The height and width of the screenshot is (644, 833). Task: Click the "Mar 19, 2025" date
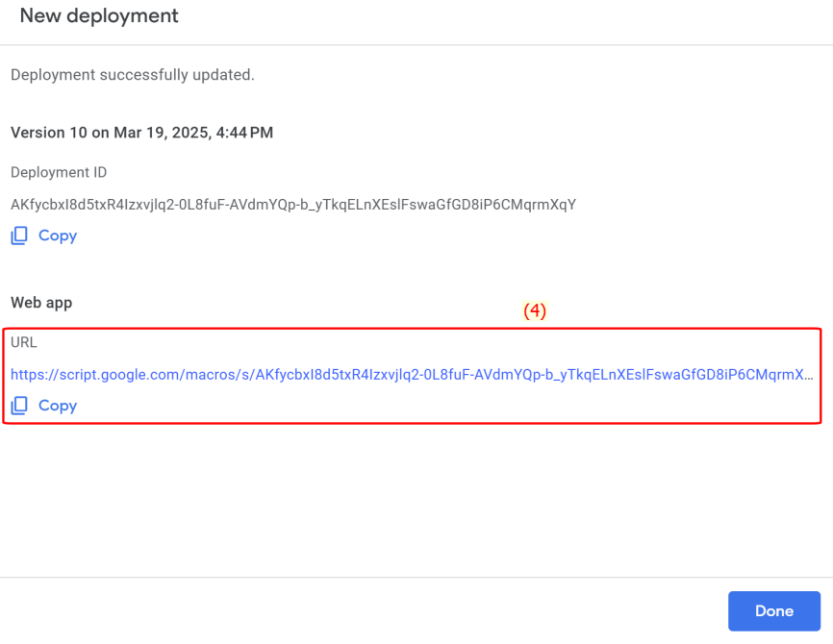162,133
